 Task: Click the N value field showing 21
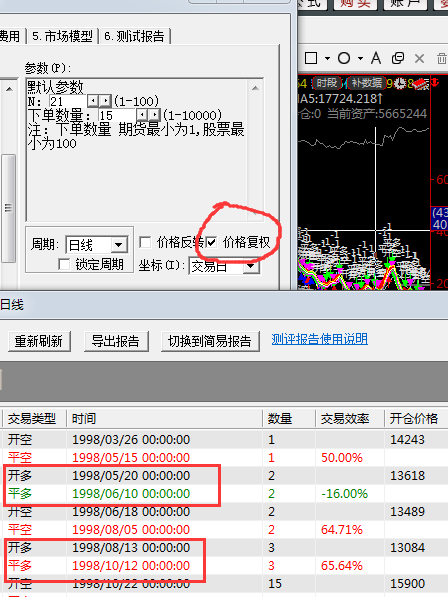click(x=68, y=101)
